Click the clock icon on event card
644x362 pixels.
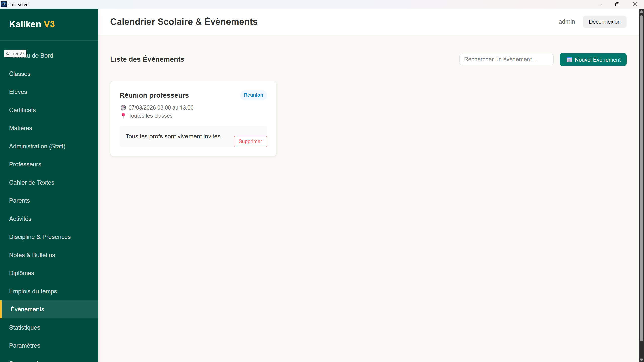click(123, 108)
